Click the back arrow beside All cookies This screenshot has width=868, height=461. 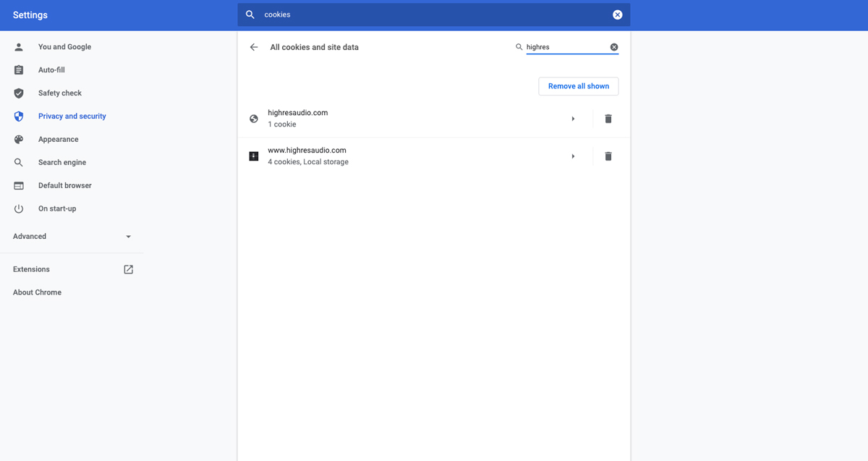254,47
